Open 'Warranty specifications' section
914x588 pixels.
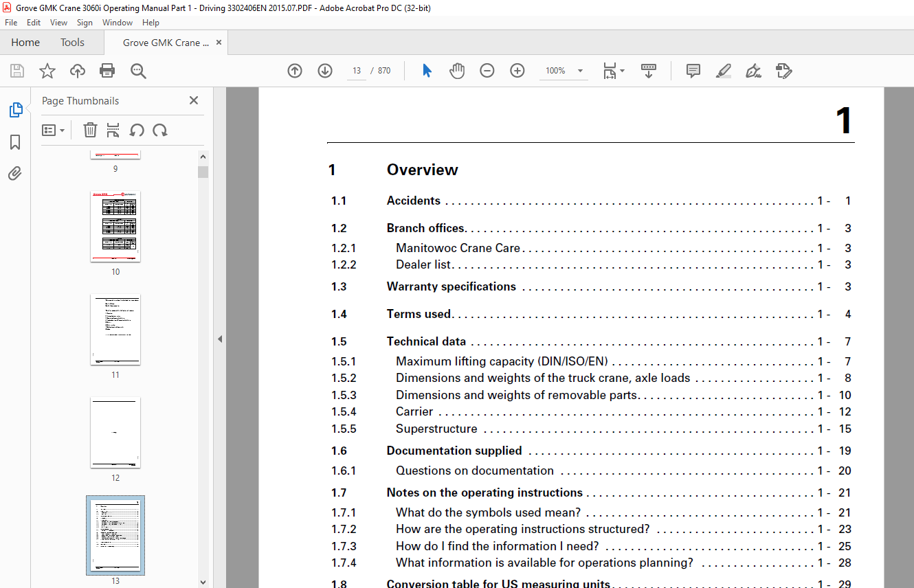(x=452, y=286)
